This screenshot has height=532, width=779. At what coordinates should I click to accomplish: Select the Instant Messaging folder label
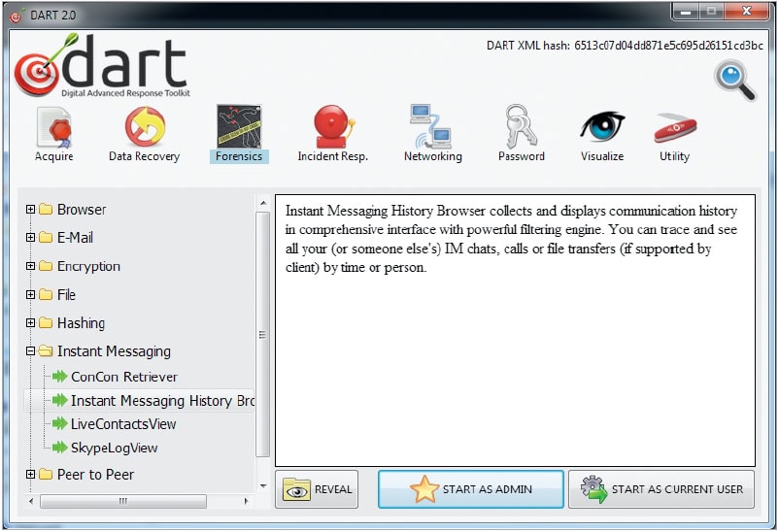click(x=114, y=351)
